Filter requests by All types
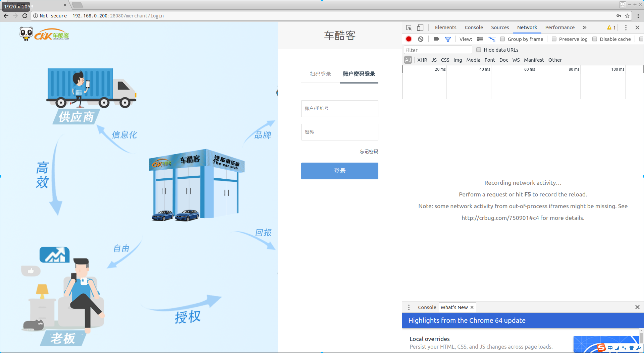 [408, 60]
